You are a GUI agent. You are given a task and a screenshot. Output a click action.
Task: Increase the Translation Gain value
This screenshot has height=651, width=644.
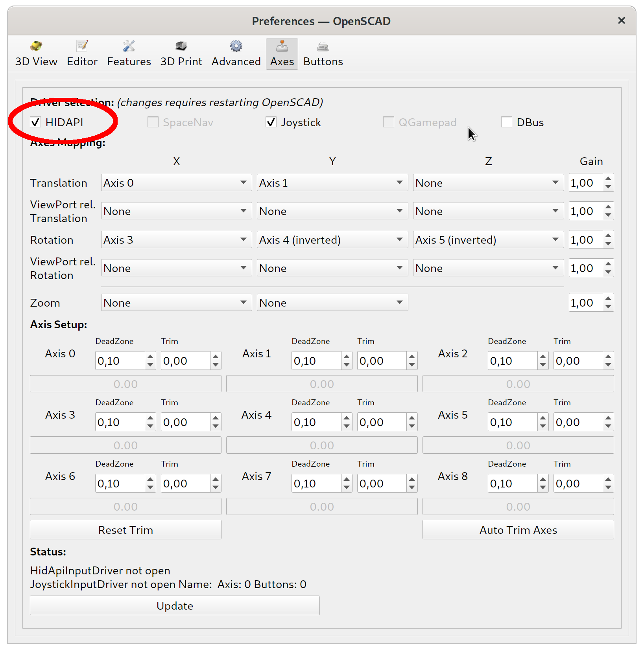coord(609,179)
